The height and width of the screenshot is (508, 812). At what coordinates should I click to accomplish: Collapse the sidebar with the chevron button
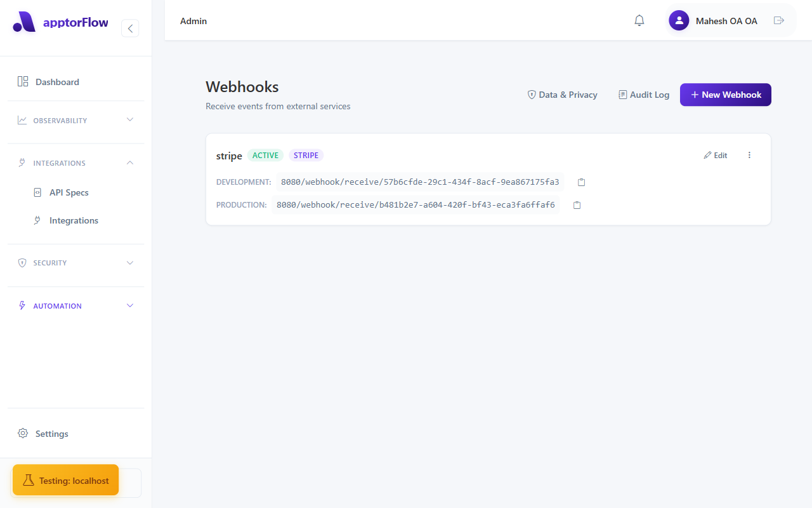(x=130, y=28)
